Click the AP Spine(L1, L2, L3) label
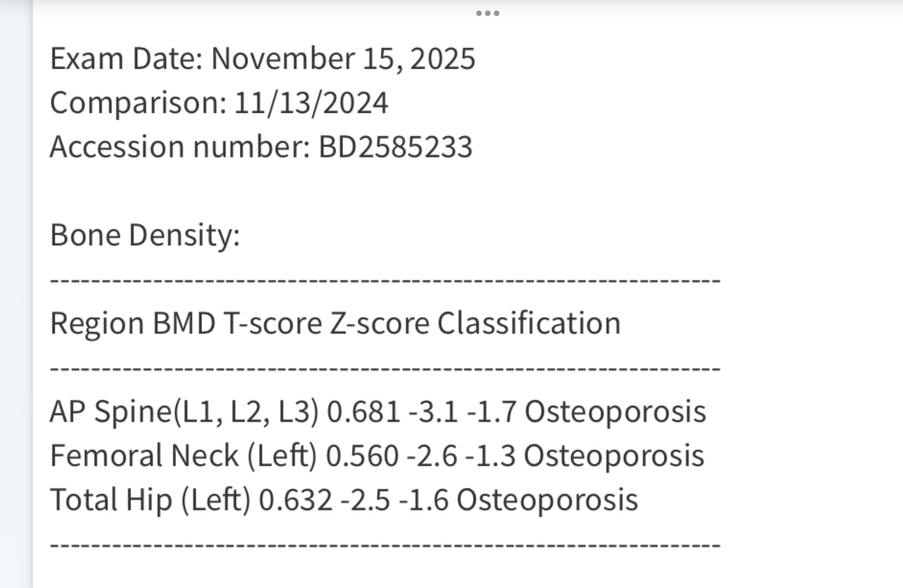Screen dimensions: 903x588 point(184,412)
